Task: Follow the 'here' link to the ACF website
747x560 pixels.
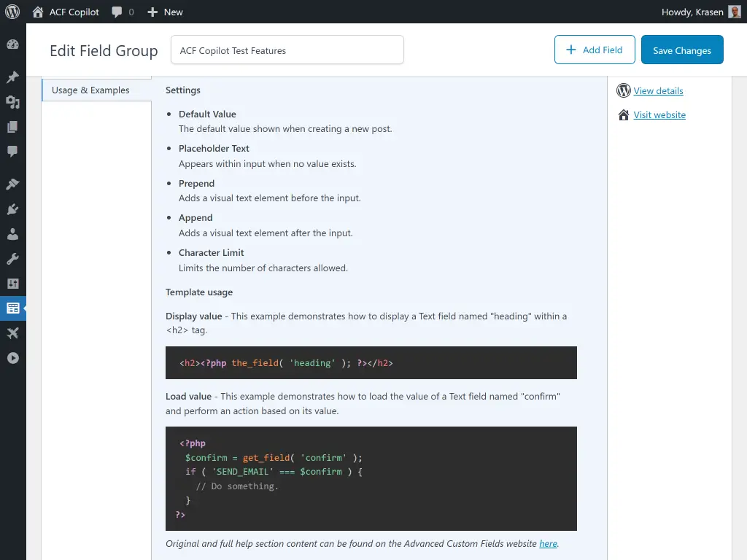Action: click(x=548, y=543)
